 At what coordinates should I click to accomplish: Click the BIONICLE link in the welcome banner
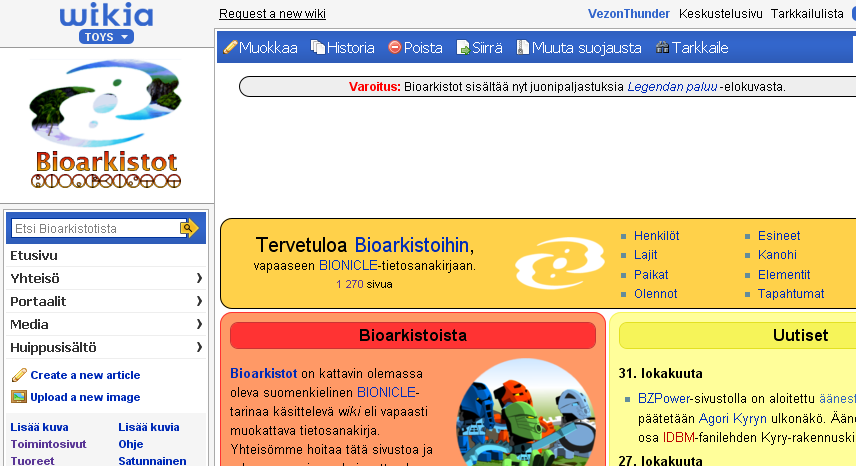[x=348, y=266]
